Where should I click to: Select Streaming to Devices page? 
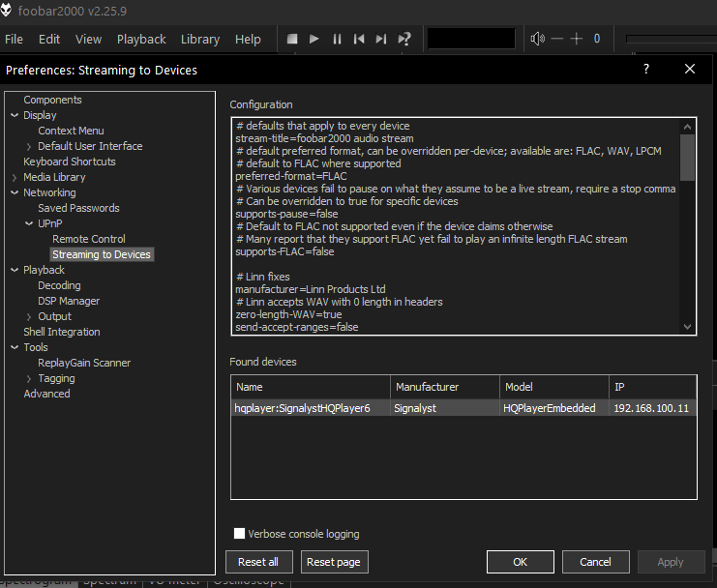coord(102,254)
